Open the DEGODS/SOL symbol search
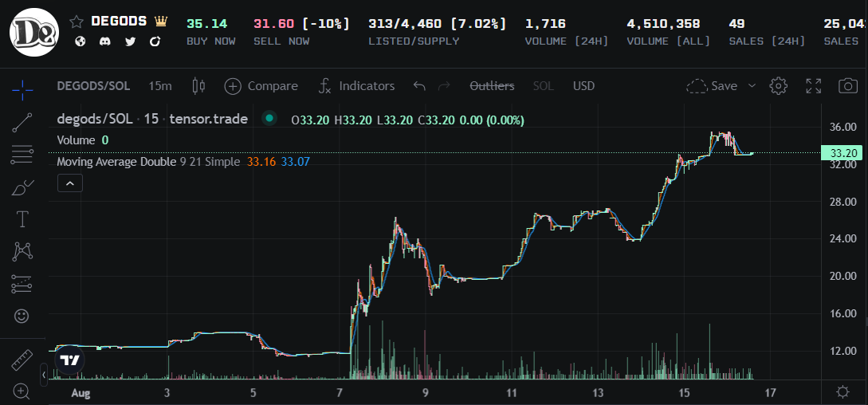The width and height of the screenshot is (868, 405). (93, 86)
